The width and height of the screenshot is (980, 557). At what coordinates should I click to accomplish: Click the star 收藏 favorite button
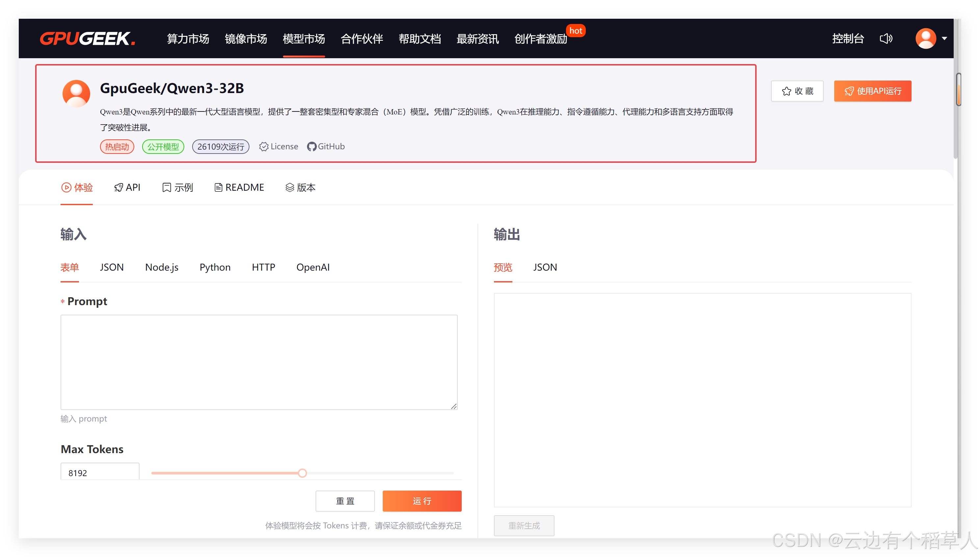coord(797,91)
